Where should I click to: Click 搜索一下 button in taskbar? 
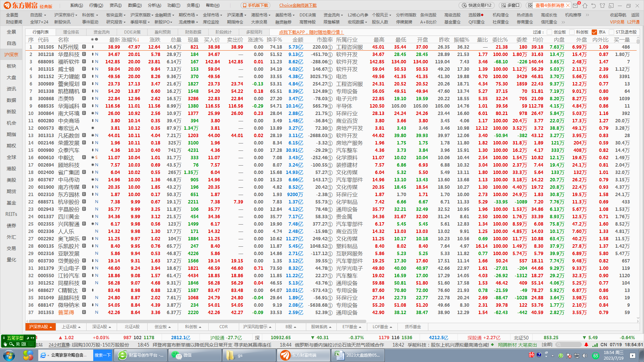pos(102,355)
